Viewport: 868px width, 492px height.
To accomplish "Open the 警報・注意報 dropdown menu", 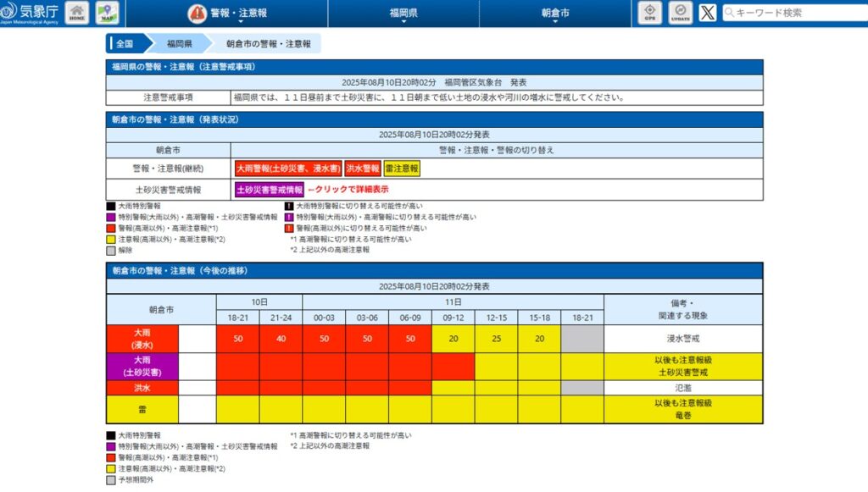I will (x=227, y=14).
